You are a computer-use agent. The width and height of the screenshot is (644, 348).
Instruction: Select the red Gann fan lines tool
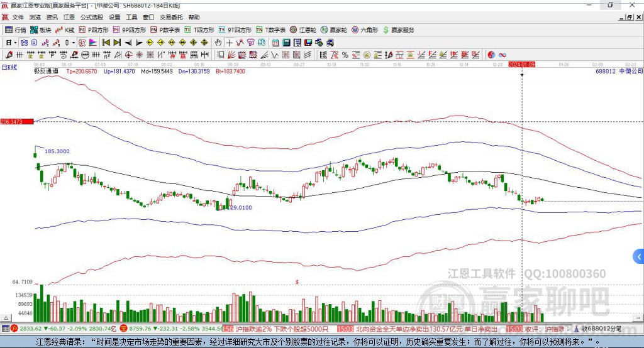[231, 55]
